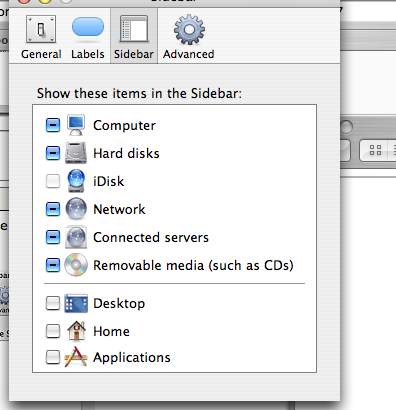Toggle the Hard disks checkbox
396x410 pixels.
pyautogui.click(x=53, y=153)
